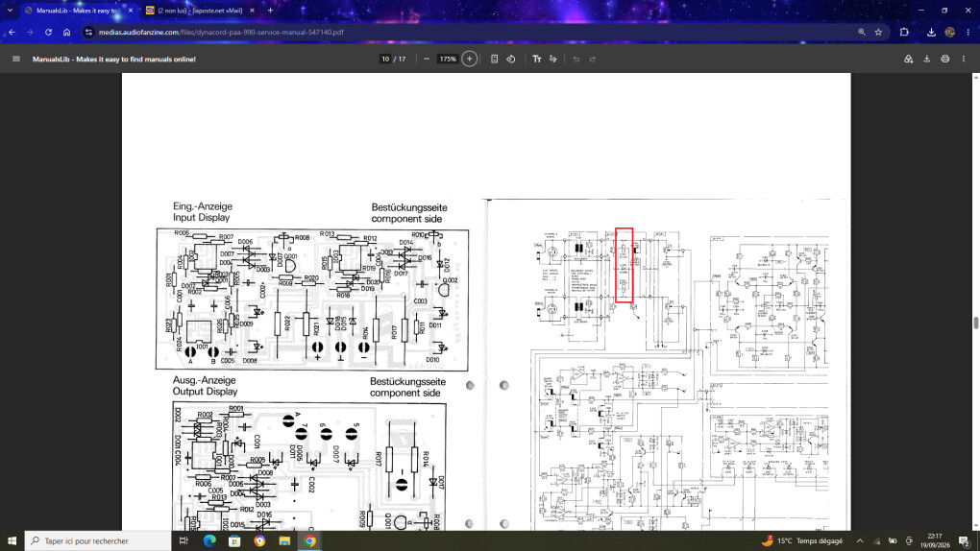980x551 pixels.
Task: Print the PDF document
Action: pyautogui.click(x=945, y=59)
